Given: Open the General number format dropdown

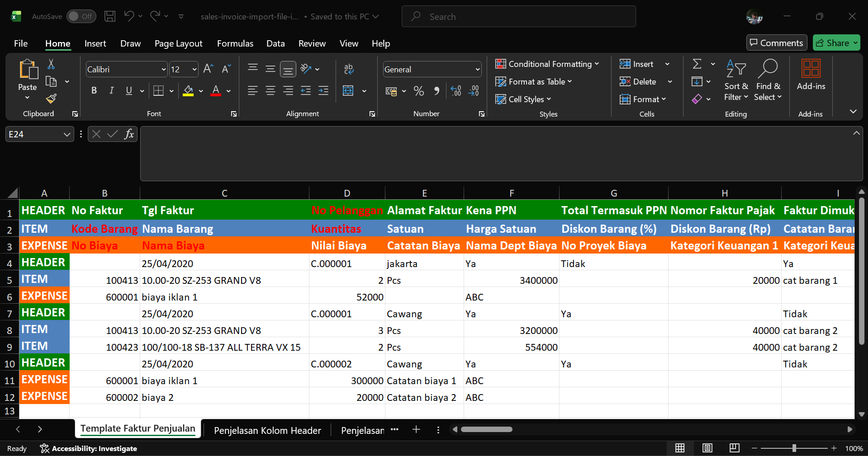Looking at the screenshot, I should pos(477,69).
